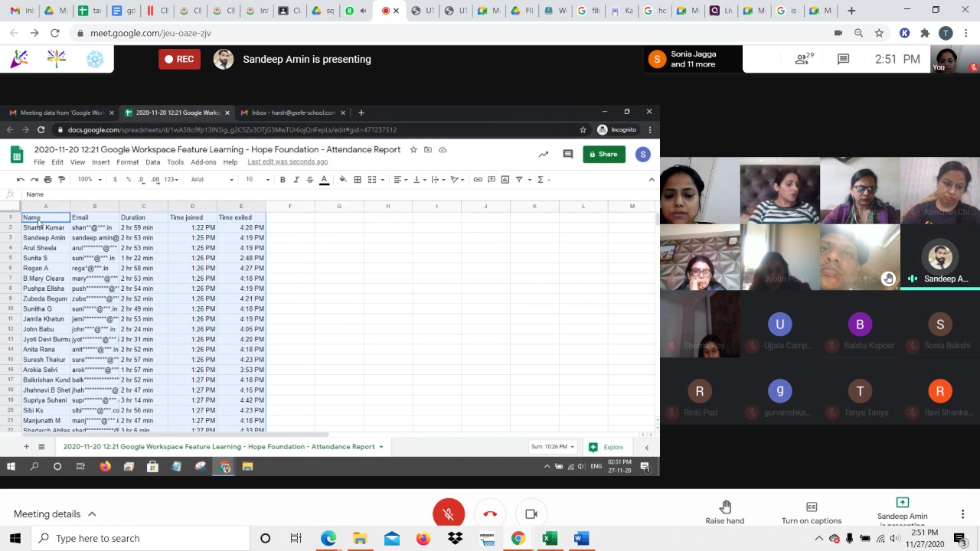Image resolution: width=980 pixels, height=551 pixels.
Task: Open the font size 10 dropdown
Action: pos(256,179)
